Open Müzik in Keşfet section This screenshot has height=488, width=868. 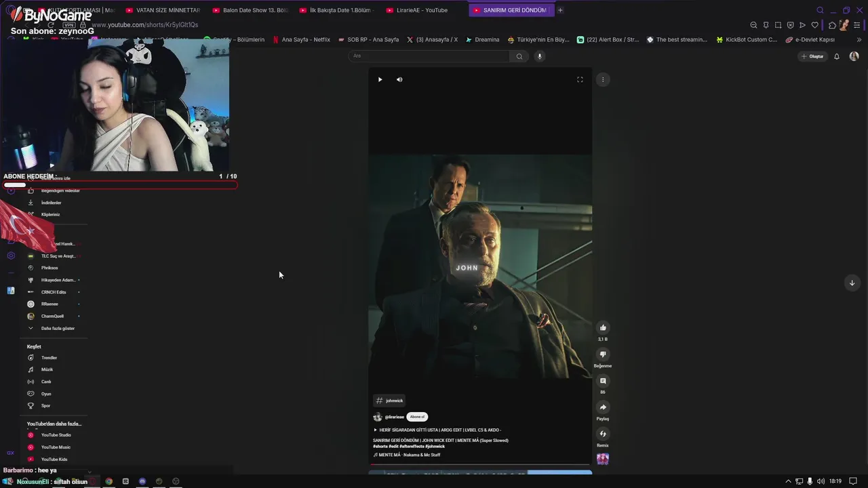click(x=41, y=369)
